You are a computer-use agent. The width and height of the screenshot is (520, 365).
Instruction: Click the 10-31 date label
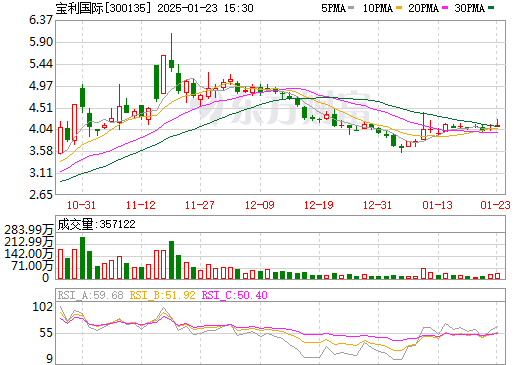point(81,205)
